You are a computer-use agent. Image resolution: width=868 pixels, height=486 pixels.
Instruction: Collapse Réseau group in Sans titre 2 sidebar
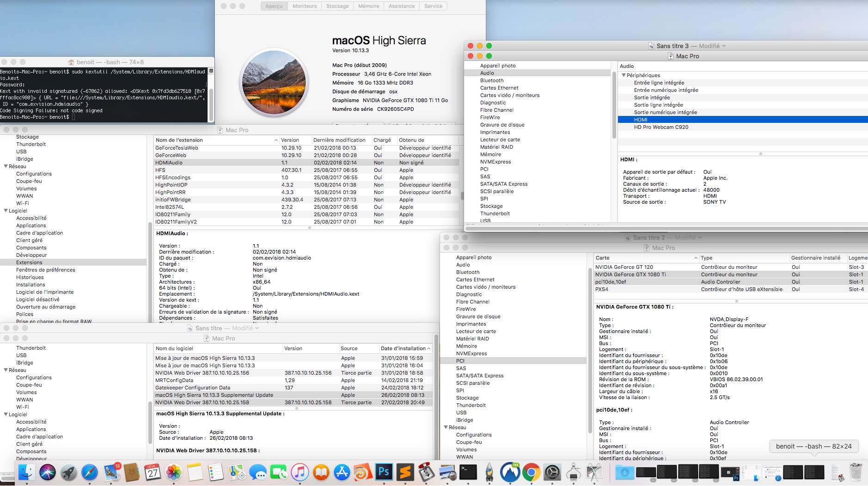pos(446,427)
